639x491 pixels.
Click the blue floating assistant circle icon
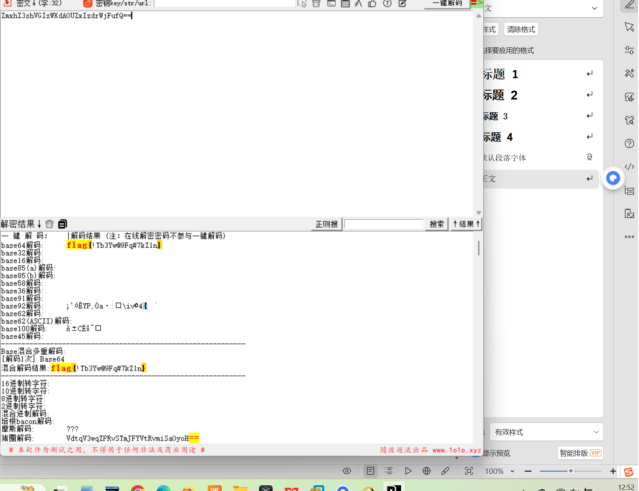pos(613,178)
